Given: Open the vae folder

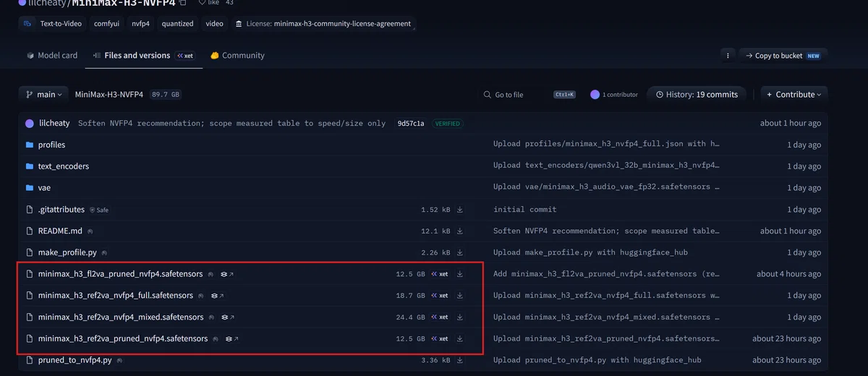Looking at the screenshot, I should [x=45, y=188].
